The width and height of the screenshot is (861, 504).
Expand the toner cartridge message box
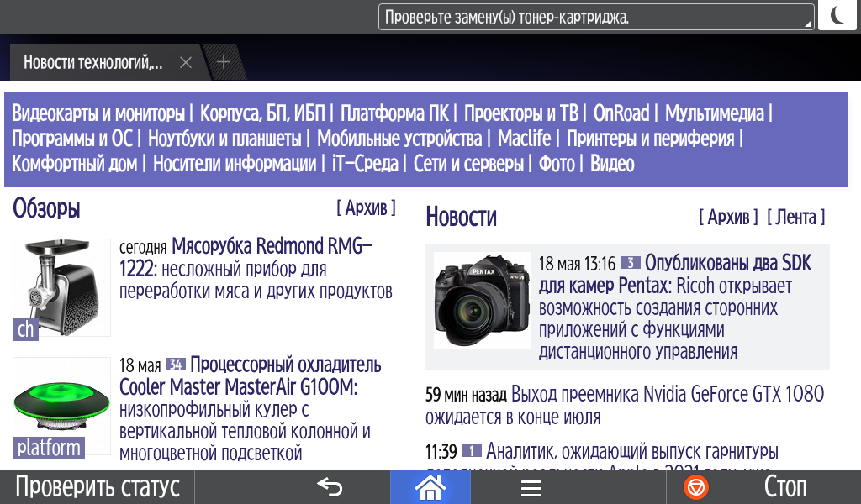pyautogui.click(x=596, y=17)
